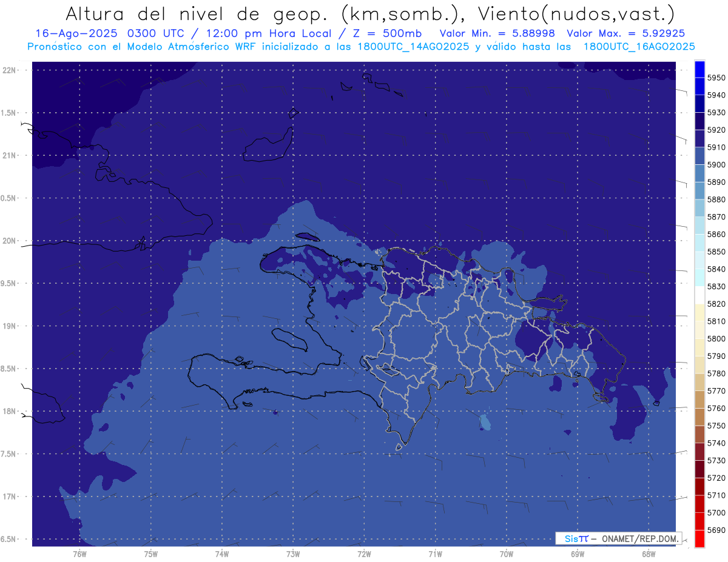Click the latitude label 21N
This screenshot has height=562, width=728.
point(10,155)
